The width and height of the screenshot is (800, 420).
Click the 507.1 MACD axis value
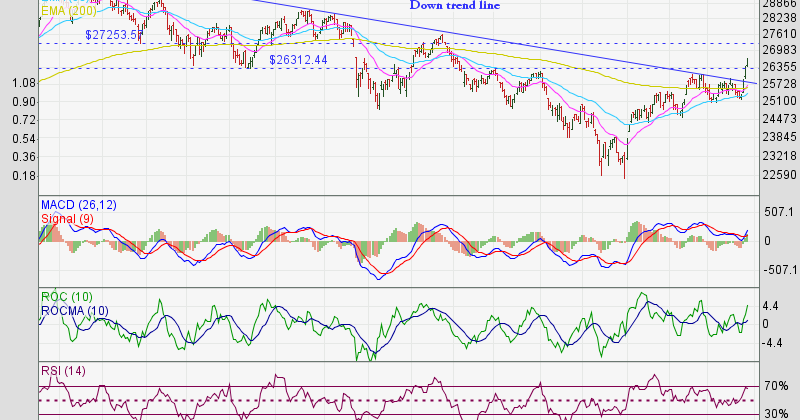pyautogui.click(x=779, y=212)
